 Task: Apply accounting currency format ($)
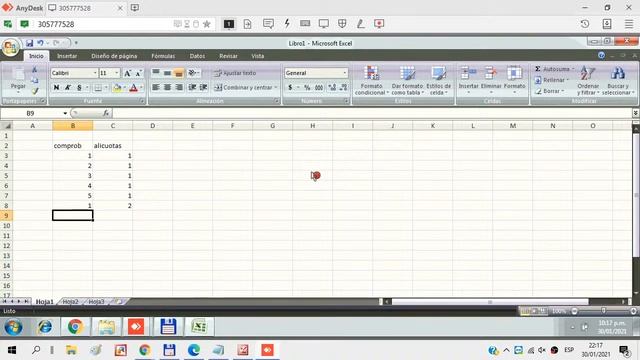coord(290,87)
